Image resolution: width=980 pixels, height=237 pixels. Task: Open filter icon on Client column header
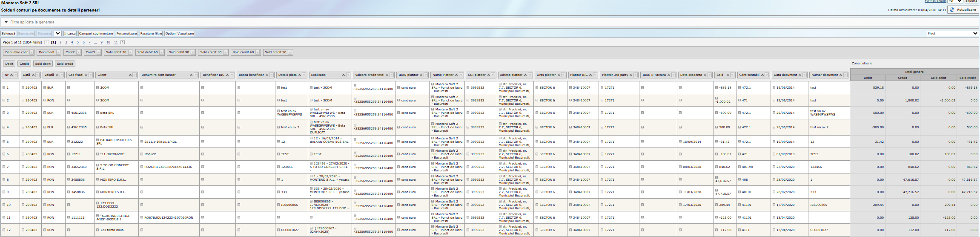135,75
